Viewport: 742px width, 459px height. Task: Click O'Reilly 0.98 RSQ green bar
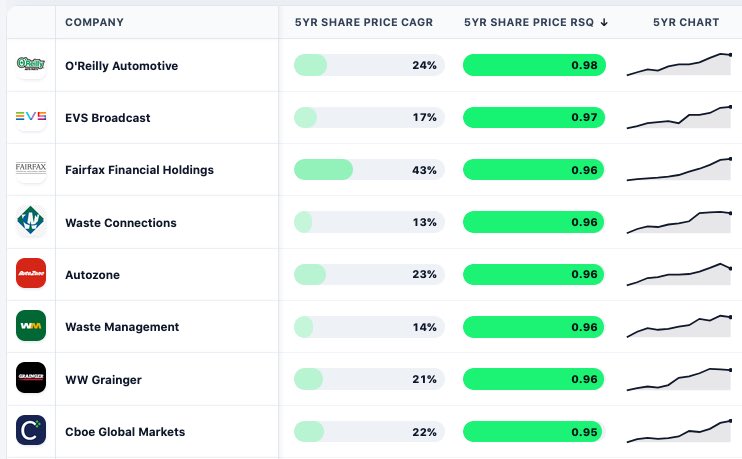pyautogui.click(x=533, y=65)
